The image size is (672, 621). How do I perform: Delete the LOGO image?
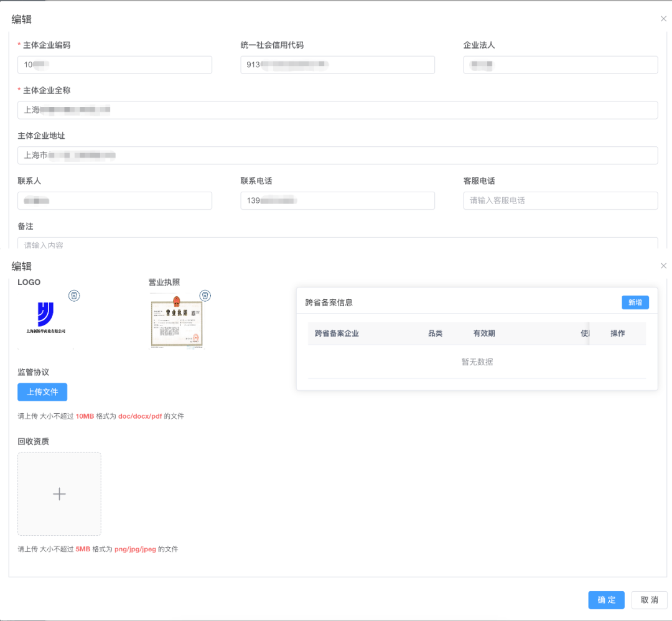pos(74,296)
